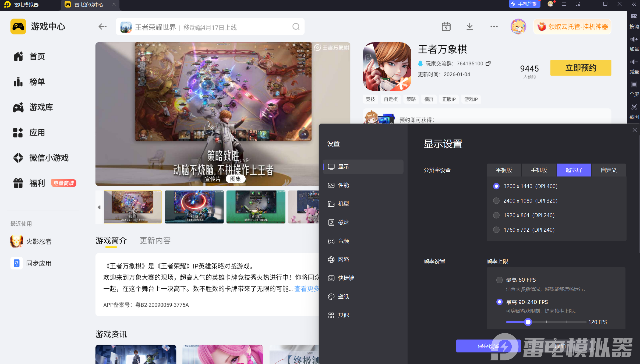Copy player group number with copy icon
640x364 pixels.
(x=488, y=63)
